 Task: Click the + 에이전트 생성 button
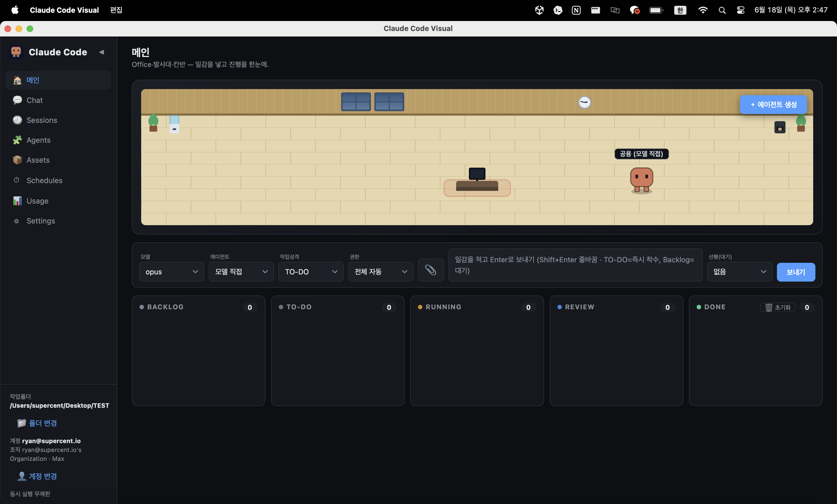(x=773, y=105)
